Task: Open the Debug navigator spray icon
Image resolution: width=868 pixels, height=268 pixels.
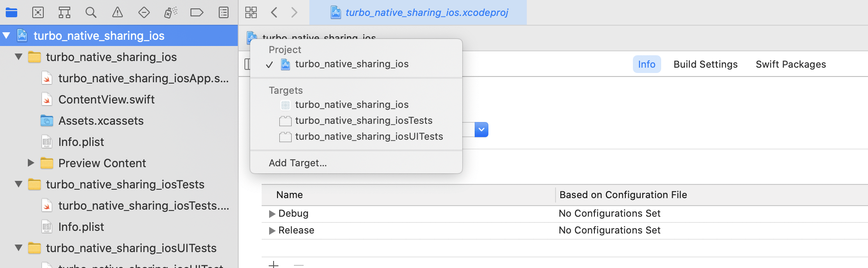Action: [171, 12]
